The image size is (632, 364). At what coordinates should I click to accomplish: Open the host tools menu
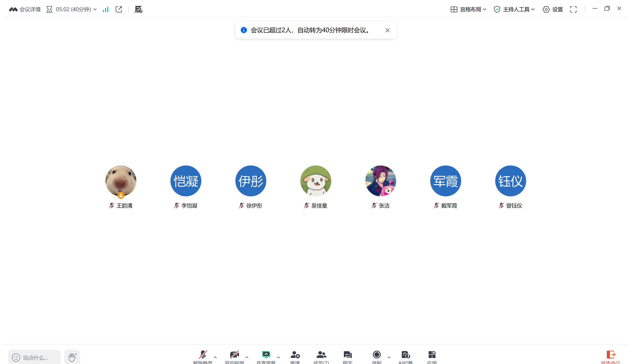(514, 9)
